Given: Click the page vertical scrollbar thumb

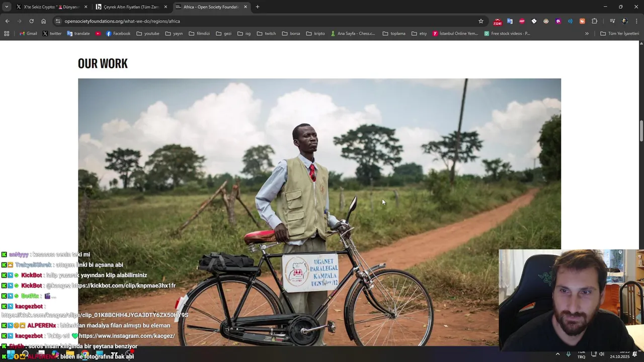Looking at the screenshot, I should pyautogui.click(x=641, y=131).
